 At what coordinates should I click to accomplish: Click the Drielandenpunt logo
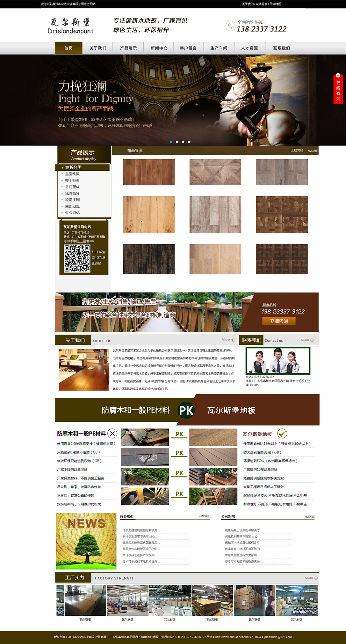pyautogui.click(x=71, y=26)
